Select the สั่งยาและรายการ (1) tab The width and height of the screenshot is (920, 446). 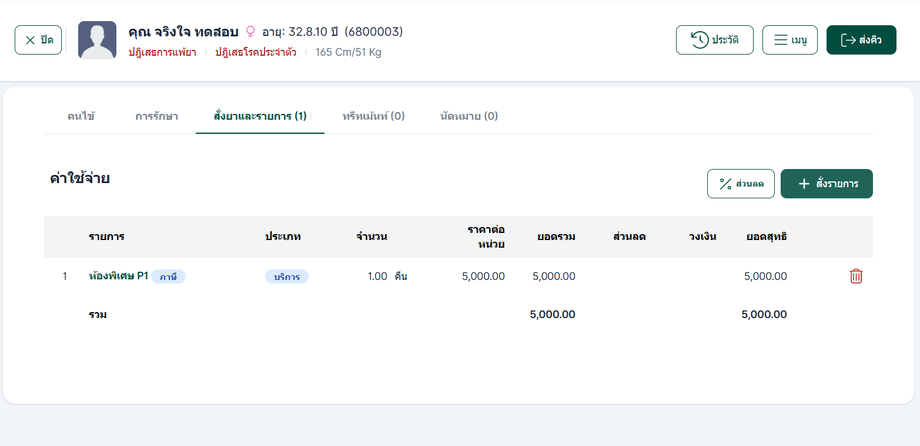(x=260, y=116)
